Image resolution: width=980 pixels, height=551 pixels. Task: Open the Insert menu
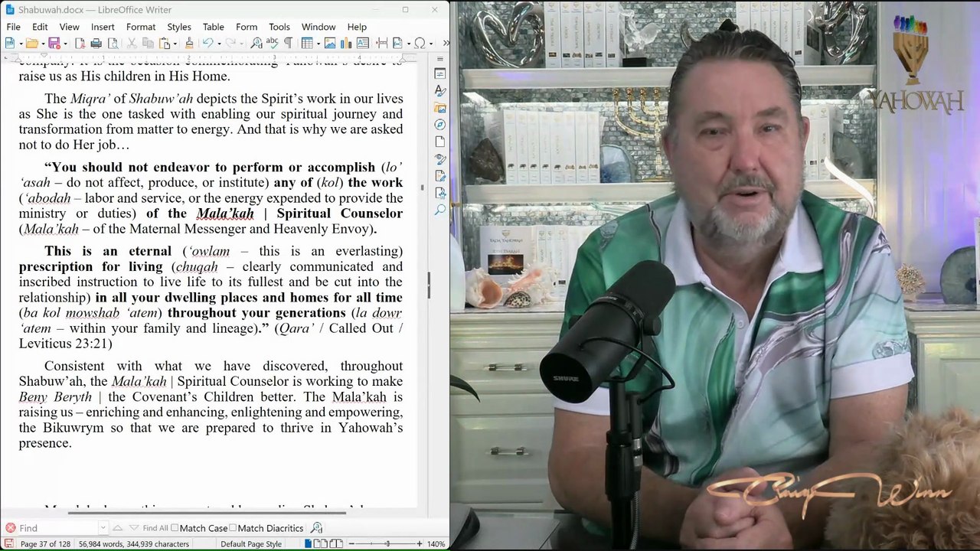tap(103, 27)
